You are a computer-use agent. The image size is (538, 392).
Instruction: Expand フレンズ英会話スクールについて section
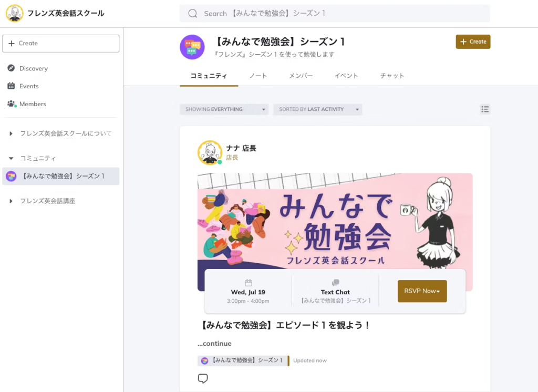pyautogui.click(x=11, y=133)
